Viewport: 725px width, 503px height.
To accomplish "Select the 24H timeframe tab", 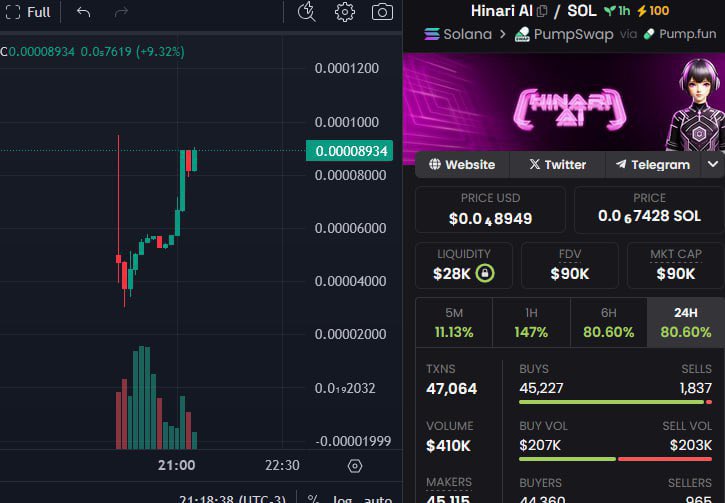I will coord(686,323).
